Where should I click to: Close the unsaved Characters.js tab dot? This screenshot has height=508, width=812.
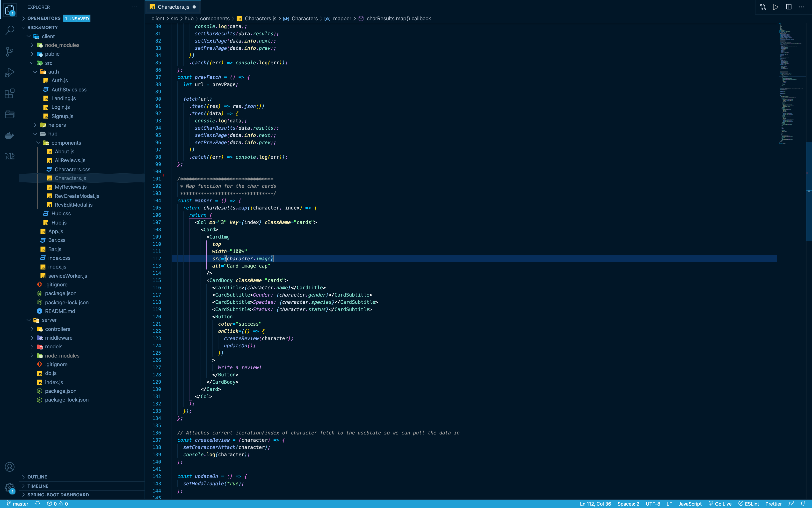pyautogui.click(x=194, y=7)
